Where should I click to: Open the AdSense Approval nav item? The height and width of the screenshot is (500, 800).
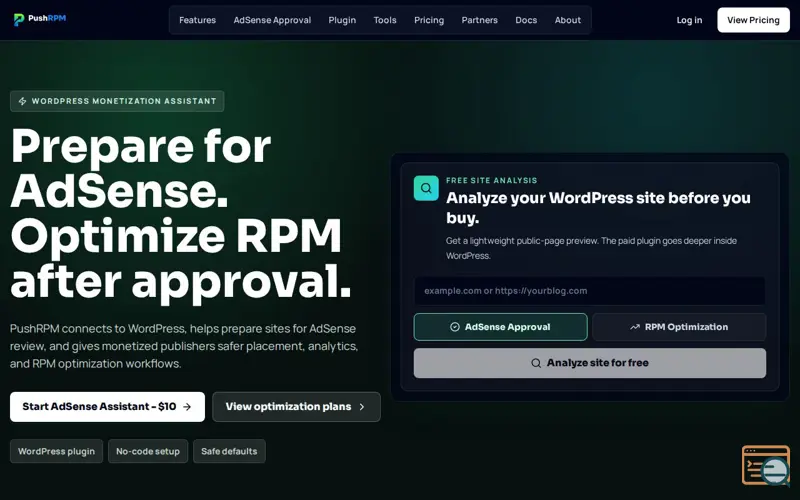pos(272,20)
